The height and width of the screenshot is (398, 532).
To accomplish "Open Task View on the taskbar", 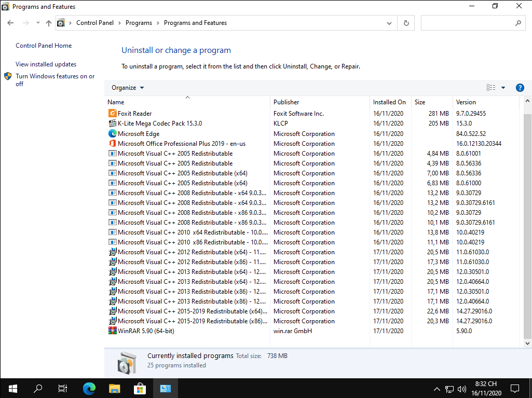I will 63,388.
